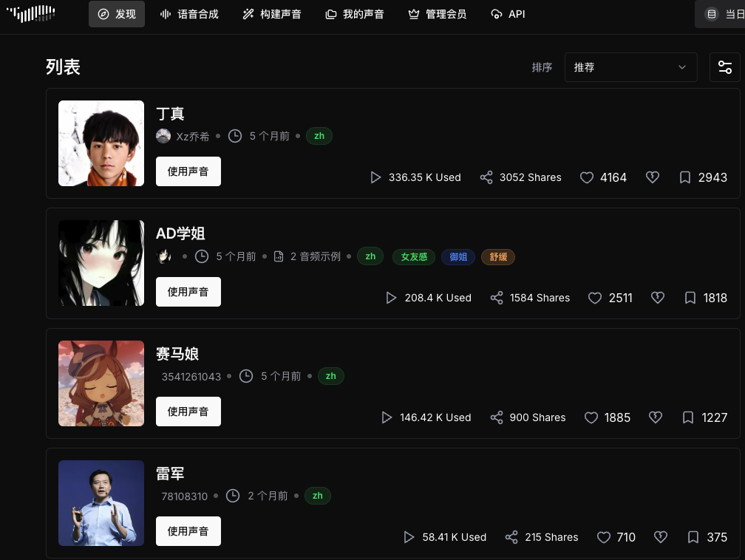Screen dimensions: 745x560
Task: Bookmark the 雷军 voice
Action: 693,537
